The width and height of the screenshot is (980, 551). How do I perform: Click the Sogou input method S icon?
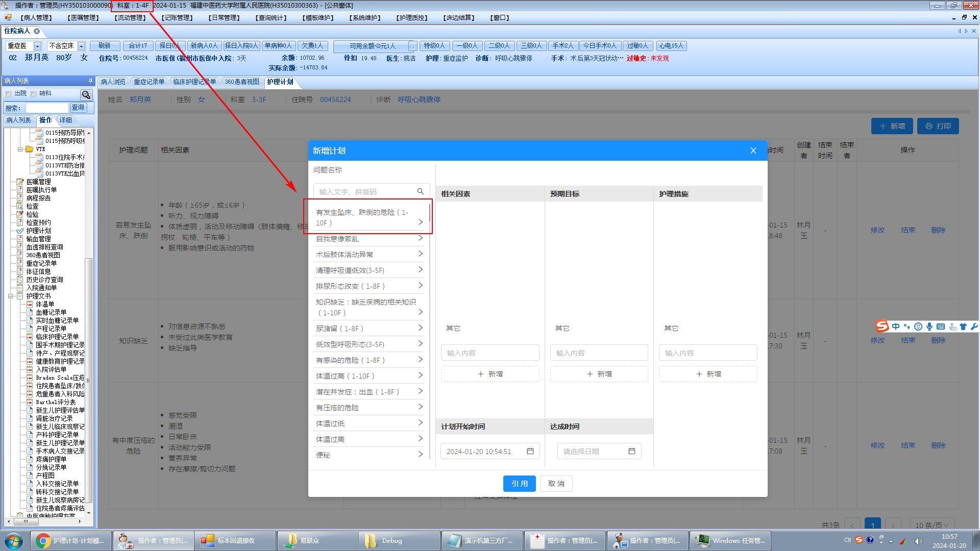(x=882, y=326)
